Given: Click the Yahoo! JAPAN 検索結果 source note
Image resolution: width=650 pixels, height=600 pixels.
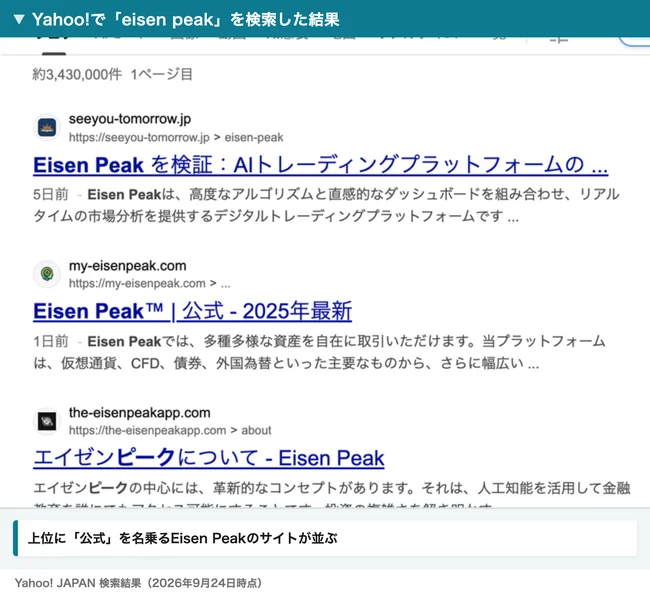Looking at the screenshot, I should pos(138,583).
